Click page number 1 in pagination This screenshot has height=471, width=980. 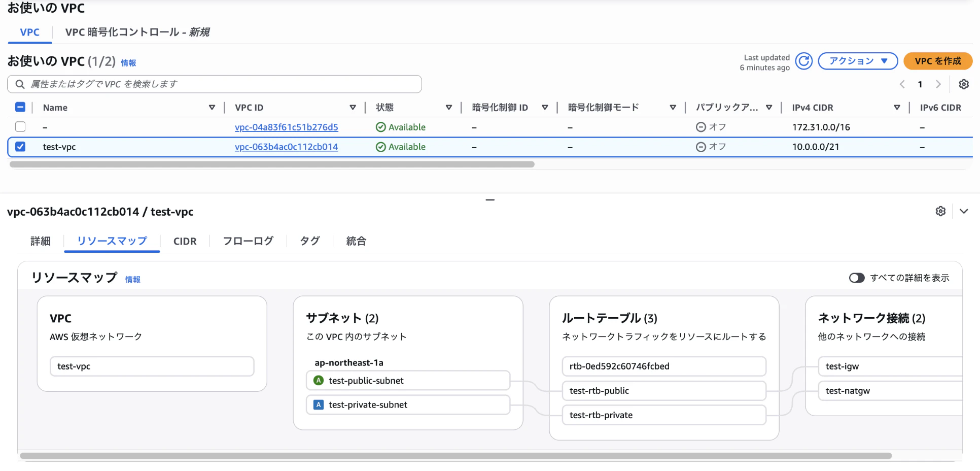[x=920, y=84]
